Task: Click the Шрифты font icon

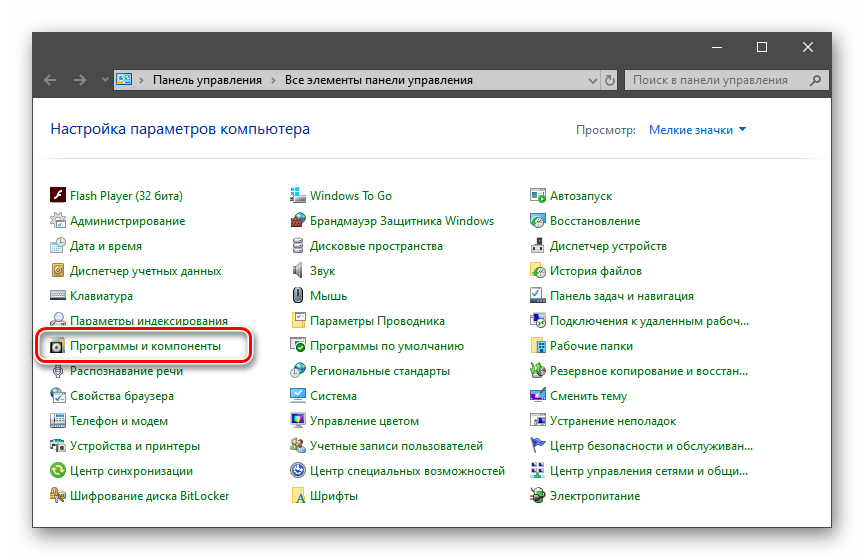Action: (298, 496)
